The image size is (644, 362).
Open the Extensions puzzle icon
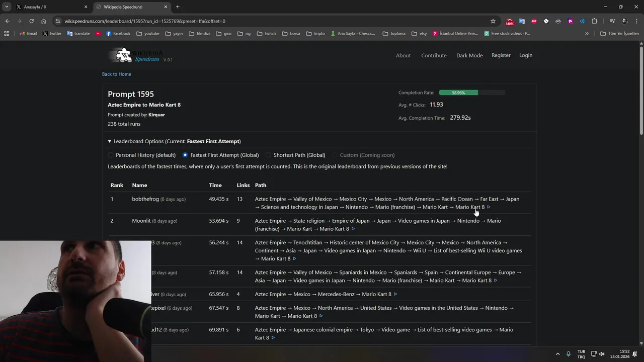[594, 21]
